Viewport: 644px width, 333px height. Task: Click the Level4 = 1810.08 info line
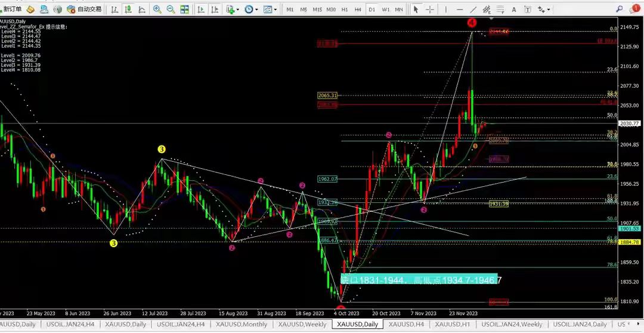(20, 70)
